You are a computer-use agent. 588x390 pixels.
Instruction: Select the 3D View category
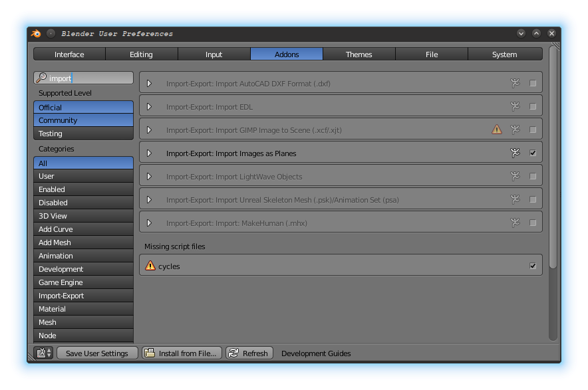coord(83,216)
